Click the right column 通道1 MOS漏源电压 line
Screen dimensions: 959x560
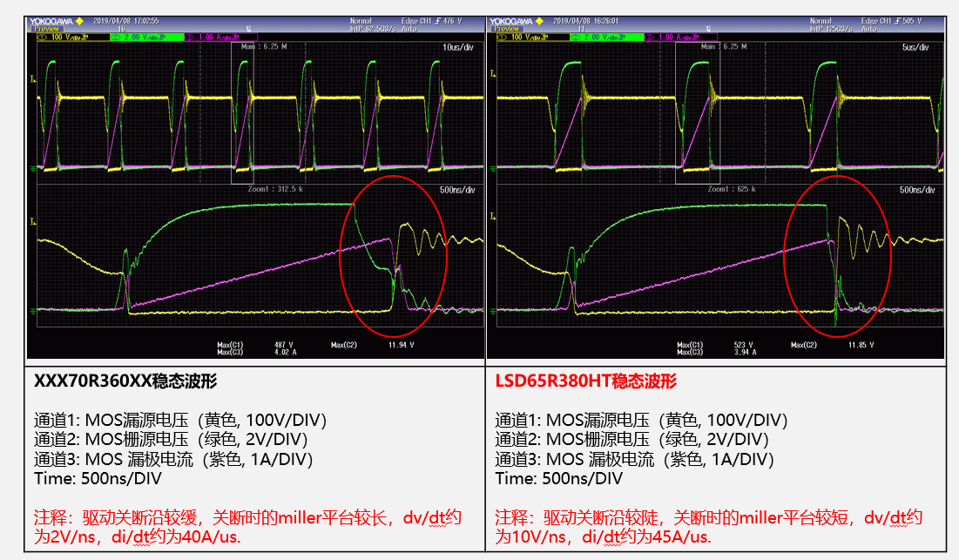[641, 420]
